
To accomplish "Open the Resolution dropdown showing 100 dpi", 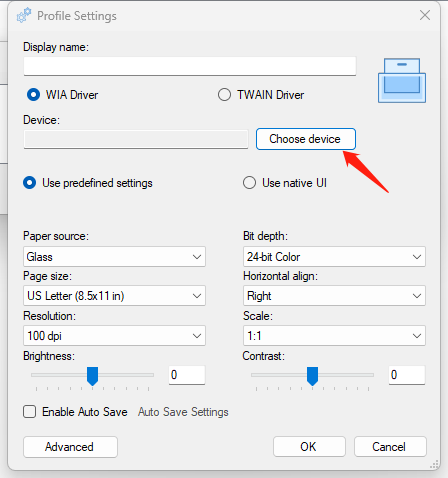I will tap(114, 336).
